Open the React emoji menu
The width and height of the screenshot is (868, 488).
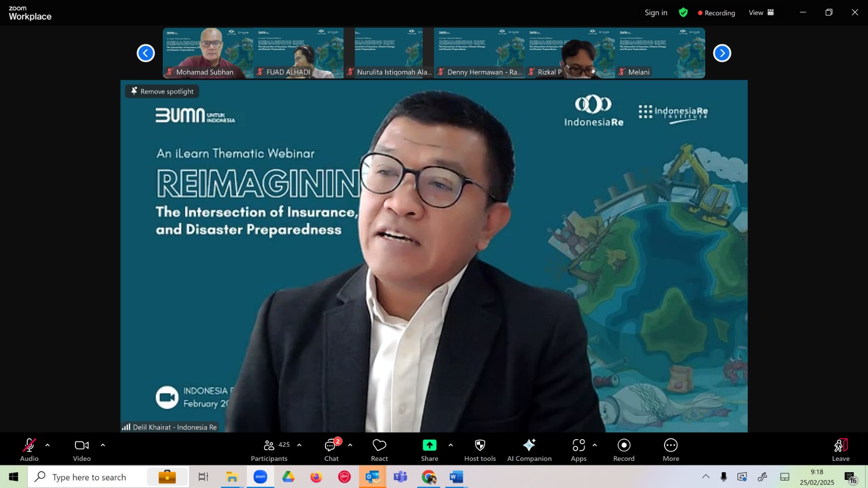tap(379, 450)
